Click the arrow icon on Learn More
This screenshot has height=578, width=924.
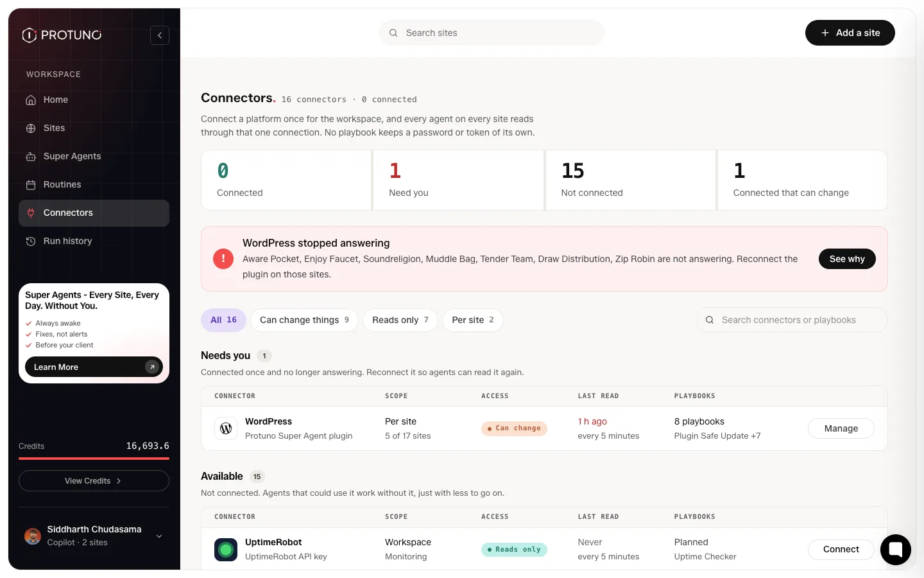point(152,367)
